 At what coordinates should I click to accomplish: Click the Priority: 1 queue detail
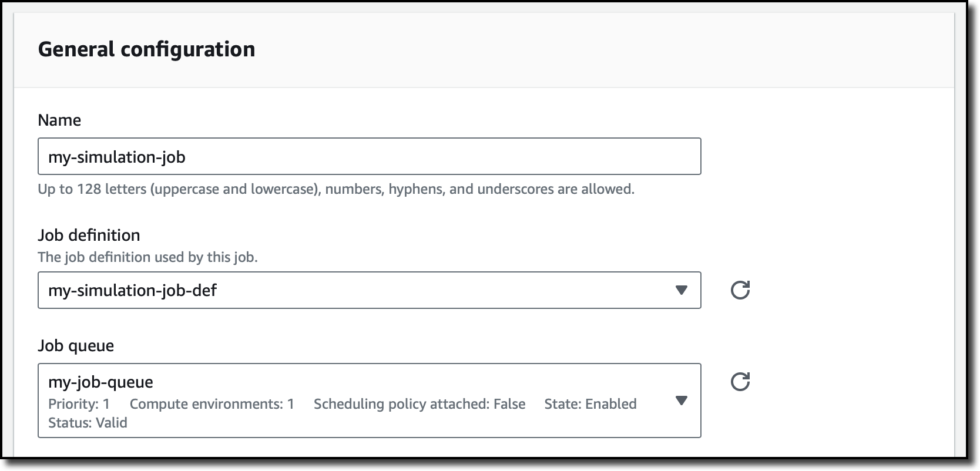point(79,404)
